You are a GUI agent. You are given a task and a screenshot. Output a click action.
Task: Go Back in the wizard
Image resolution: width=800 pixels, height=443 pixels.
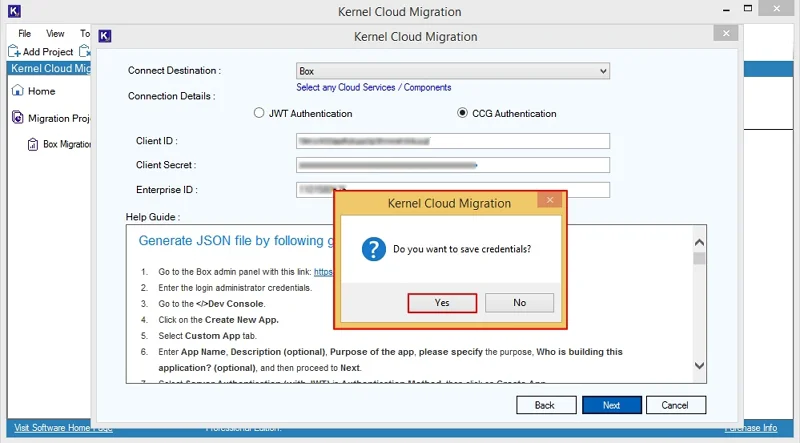pos(546,405)
